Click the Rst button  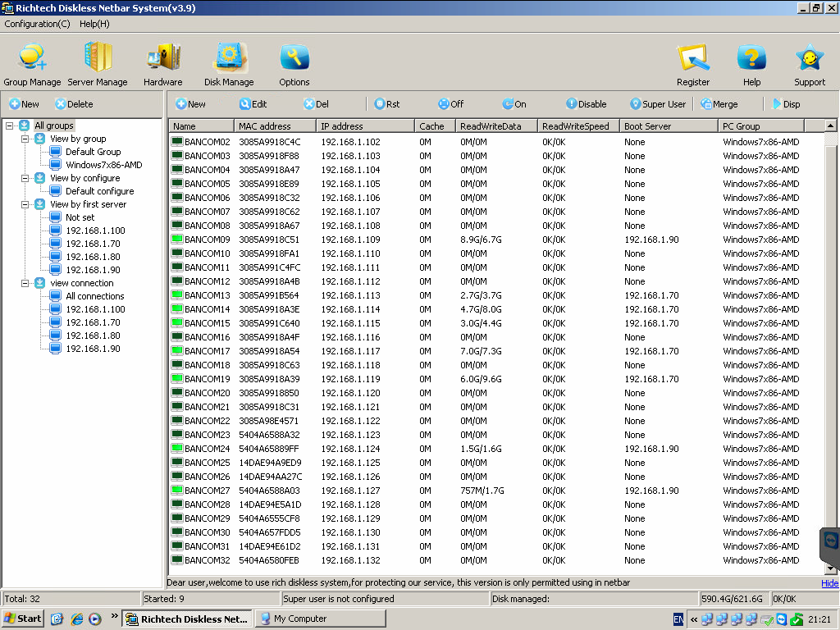click(387, 104)
